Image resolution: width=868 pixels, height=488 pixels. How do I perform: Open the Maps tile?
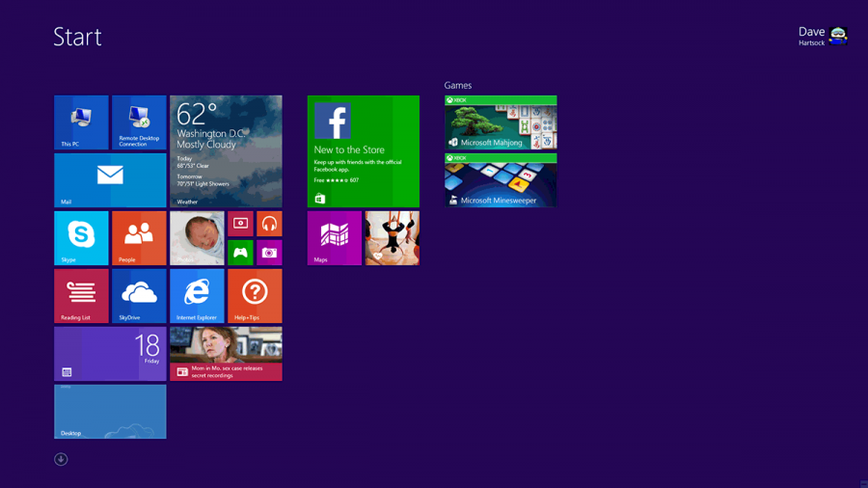335,238
